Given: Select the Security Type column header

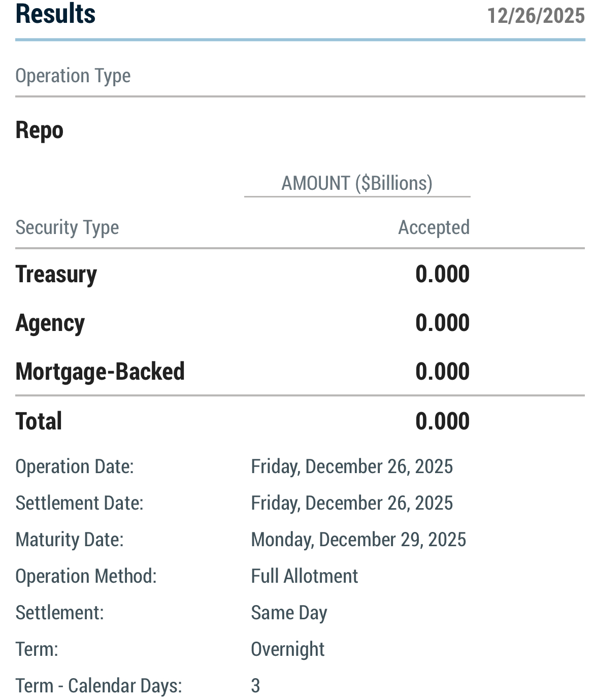Looking at the screenshot, I should tap(67, 227).
